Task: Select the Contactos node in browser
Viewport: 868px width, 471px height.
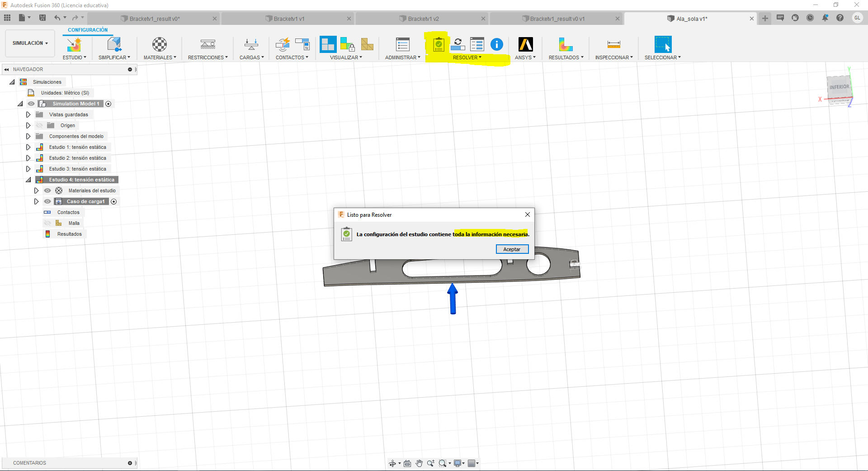Action: point(68,212)
